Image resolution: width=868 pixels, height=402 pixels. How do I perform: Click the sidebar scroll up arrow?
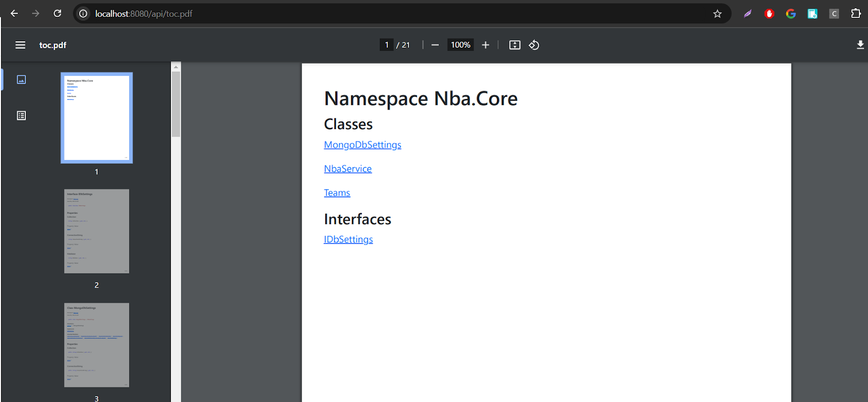[176, 67]
